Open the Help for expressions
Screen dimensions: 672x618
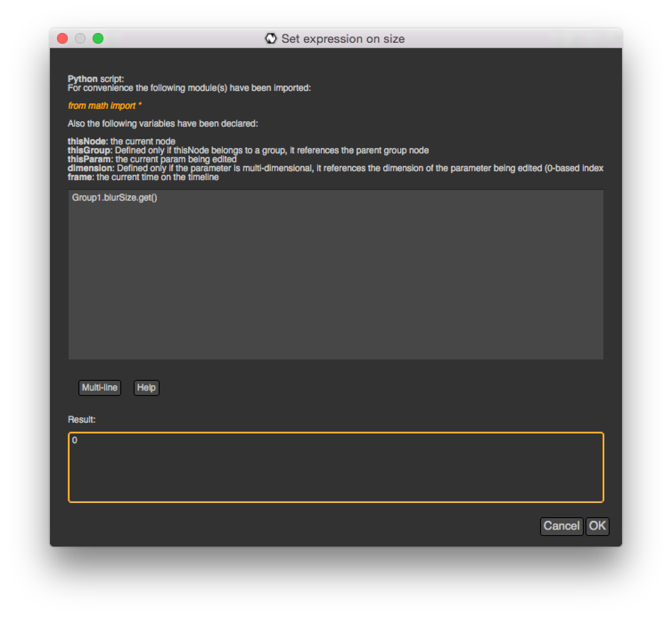pos(146,387)
